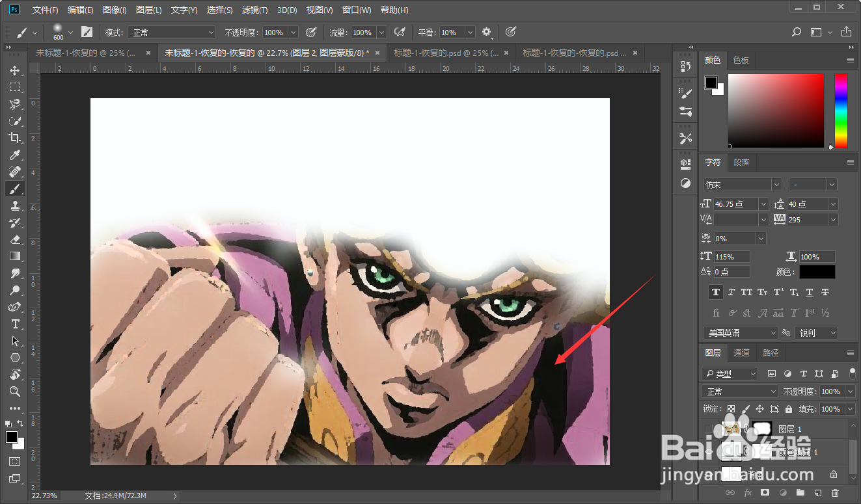Image resolution: width=861 pixels, height=504 pixels.
Task: Click the delete layer trash icon
Action: click(x=836, y=493)
